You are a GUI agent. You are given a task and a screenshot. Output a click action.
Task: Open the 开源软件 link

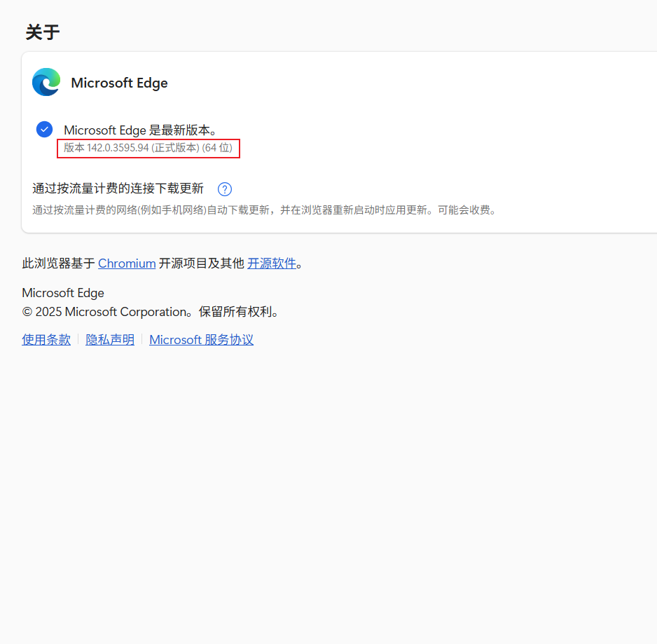coord(272,263)
